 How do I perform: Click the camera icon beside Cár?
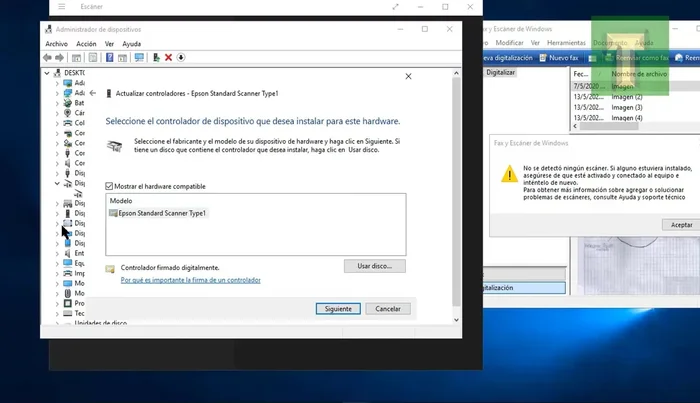(67, 113)
